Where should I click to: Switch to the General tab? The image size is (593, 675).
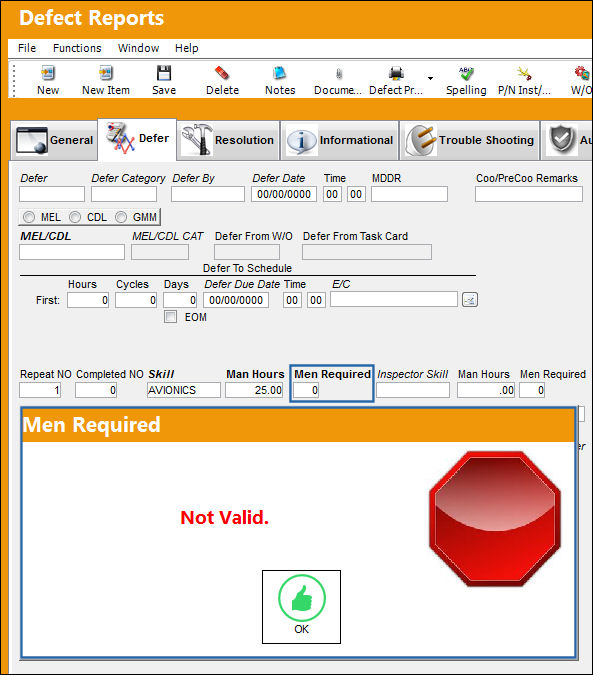click(x=55, y=140)
